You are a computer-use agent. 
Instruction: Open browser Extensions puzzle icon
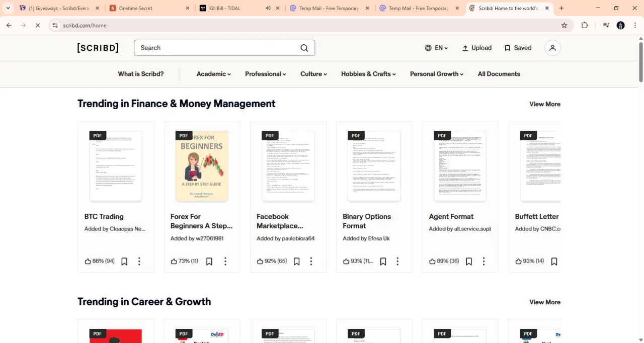point(585,26)
